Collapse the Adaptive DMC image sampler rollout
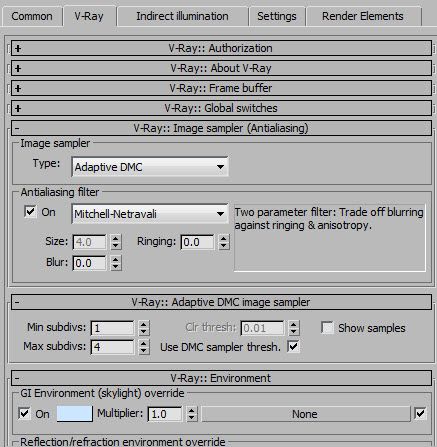The width and height of the screenshot is (437, 447). click(221, 302)
